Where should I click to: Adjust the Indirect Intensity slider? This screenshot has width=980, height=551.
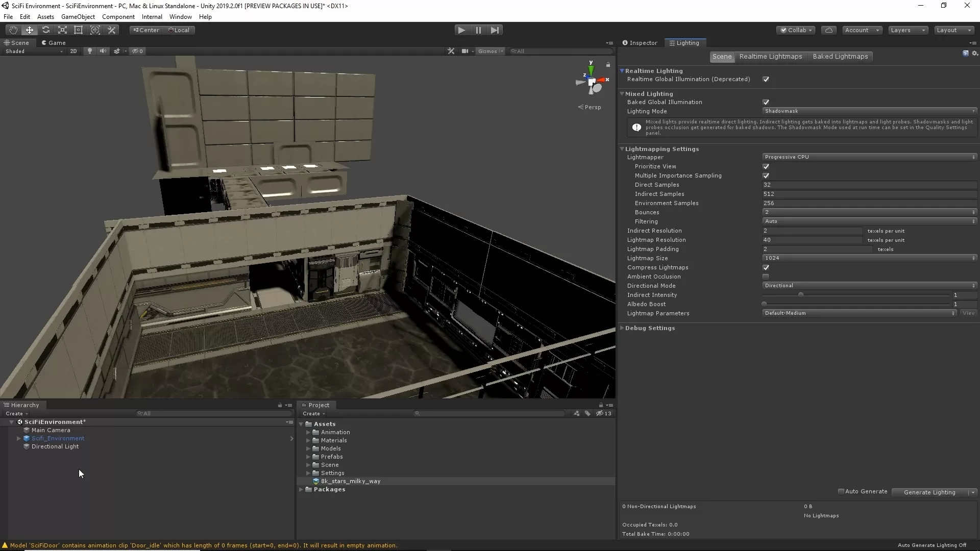pos(800,295)
